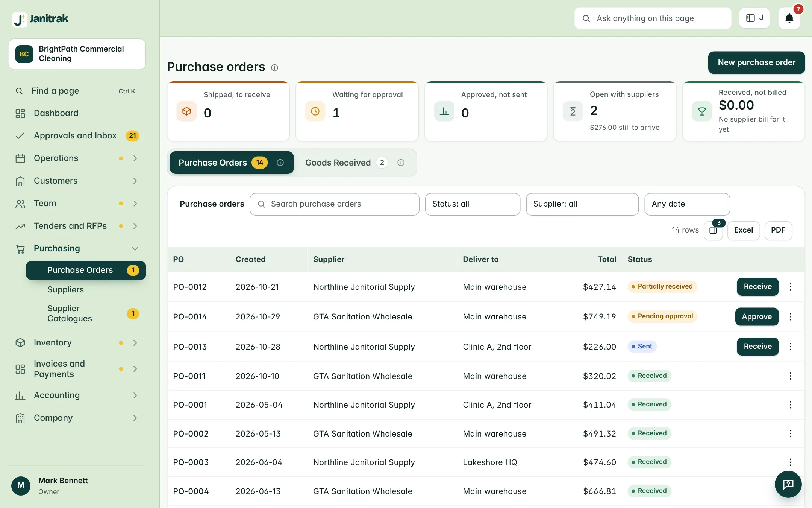Screen dimensions: 812x508
Task: Click info icon on Goods Received tab
Action: coord(401,163)
